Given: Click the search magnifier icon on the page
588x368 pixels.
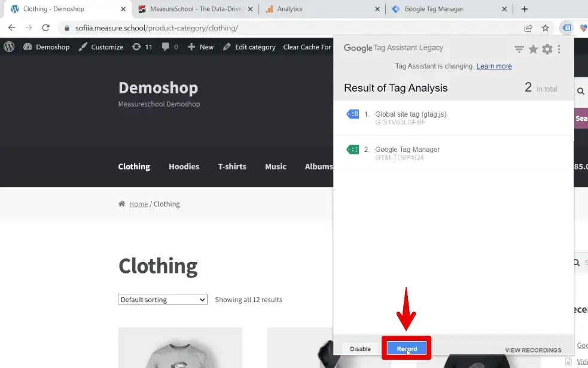Looking at the screenshot, I should (x=580, y=91).
